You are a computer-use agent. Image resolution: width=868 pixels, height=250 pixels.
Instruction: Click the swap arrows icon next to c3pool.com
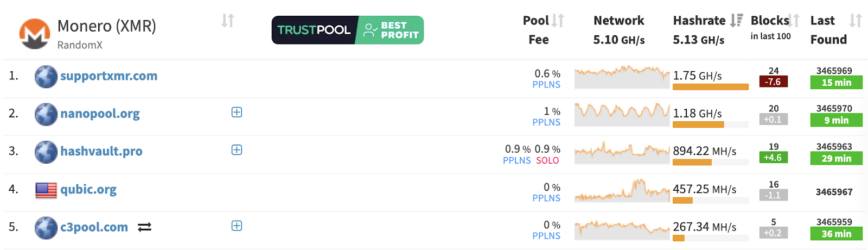tap(144, 227)
